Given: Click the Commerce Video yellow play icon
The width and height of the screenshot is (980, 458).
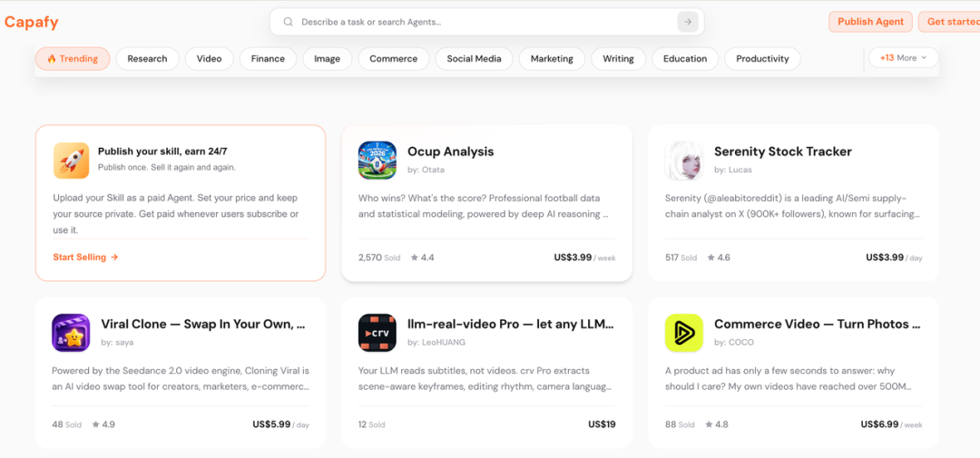Looking at the screenshot, I should click(x=684, y=333).
